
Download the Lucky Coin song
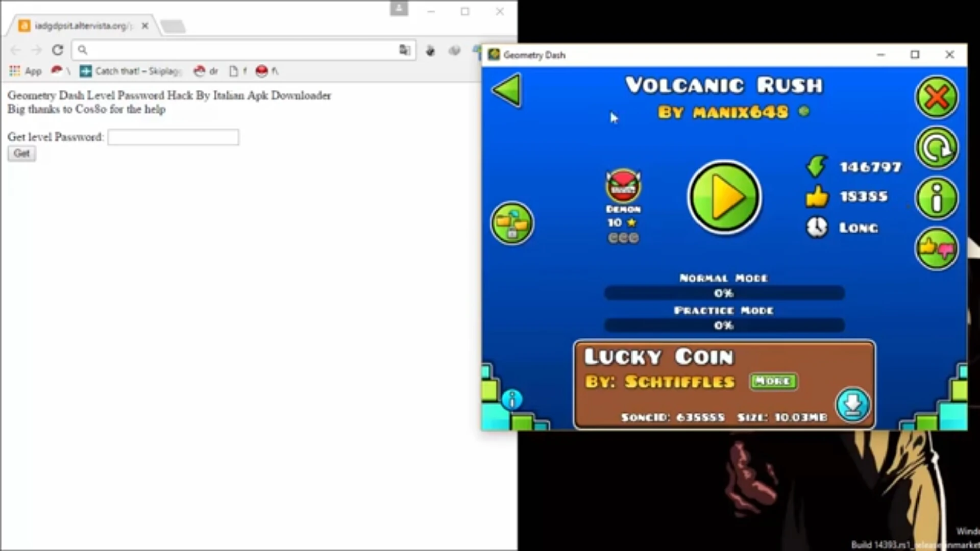coord(852,404)
